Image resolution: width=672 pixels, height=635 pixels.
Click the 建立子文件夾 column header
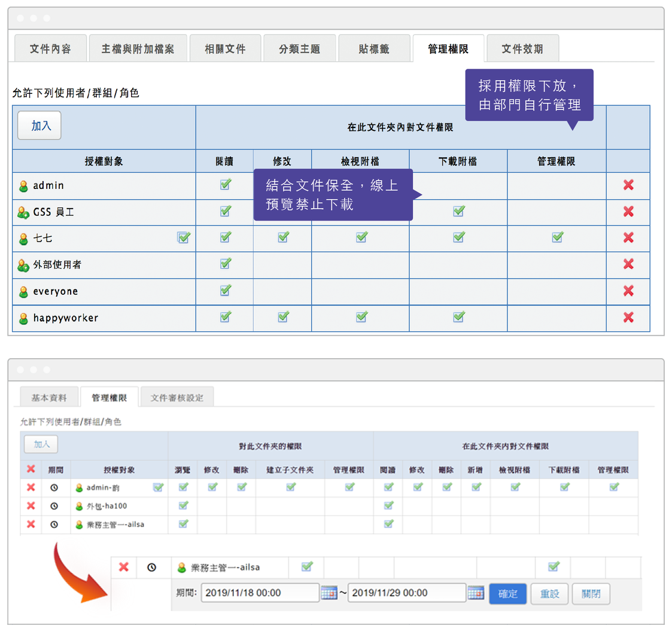coord(290,470)
